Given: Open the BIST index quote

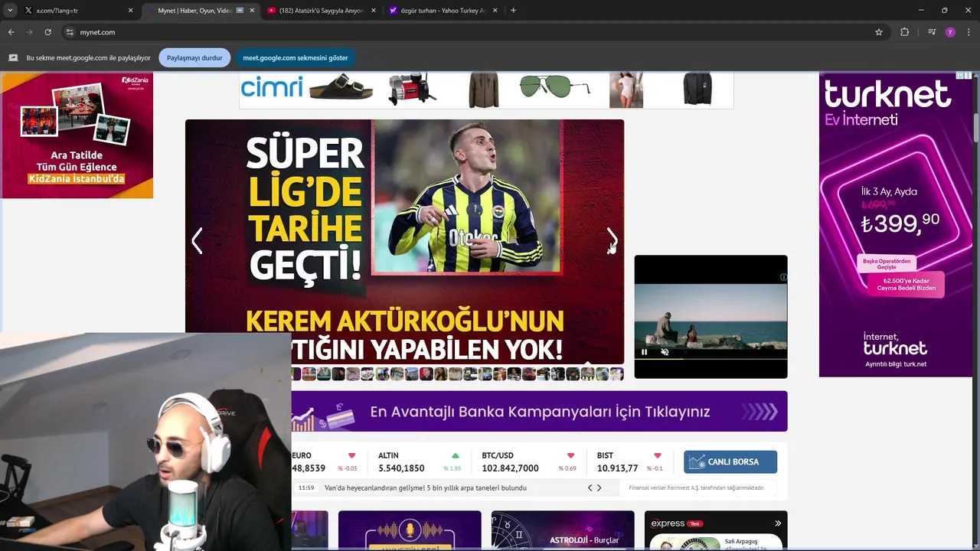Looking at the screenshot, I should pos(629,461).
